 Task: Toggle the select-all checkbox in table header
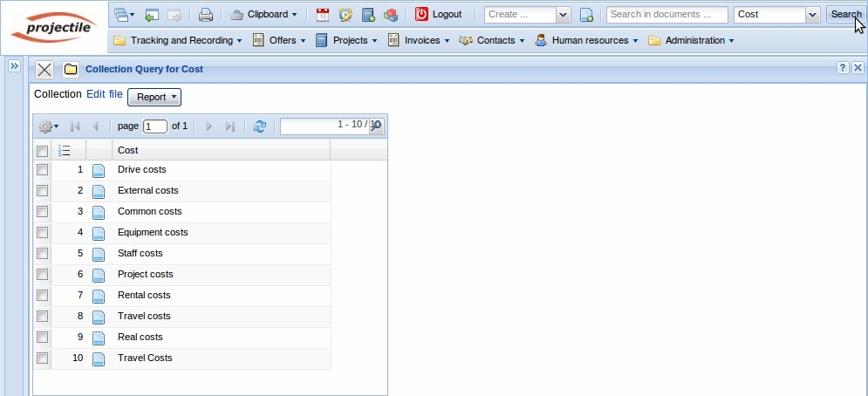point(42,151)
